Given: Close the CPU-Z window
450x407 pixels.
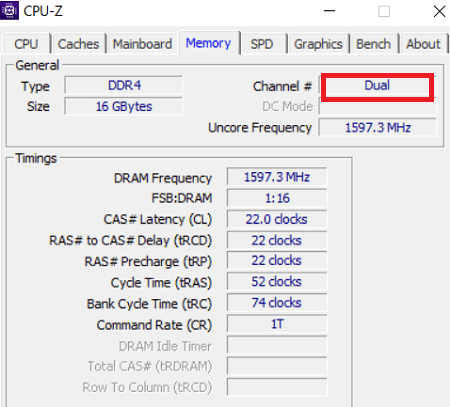Looking at the screenshot, I should (x=439, y=11).
